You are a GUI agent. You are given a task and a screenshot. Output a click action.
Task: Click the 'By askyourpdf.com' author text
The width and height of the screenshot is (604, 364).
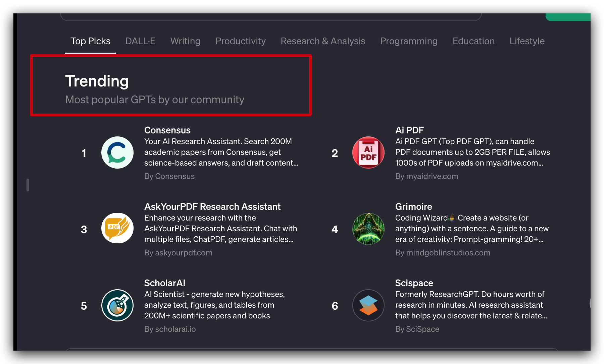tap(178, 253)
